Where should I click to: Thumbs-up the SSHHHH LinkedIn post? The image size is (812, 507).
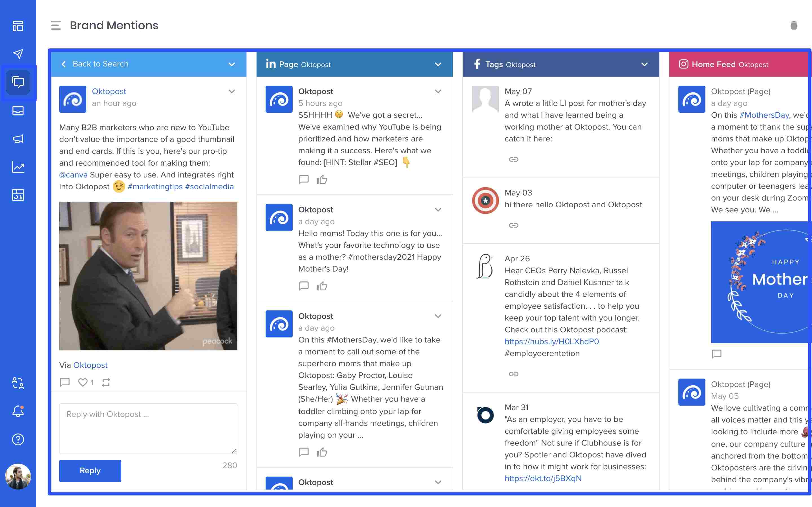click(x=322, y=179)
